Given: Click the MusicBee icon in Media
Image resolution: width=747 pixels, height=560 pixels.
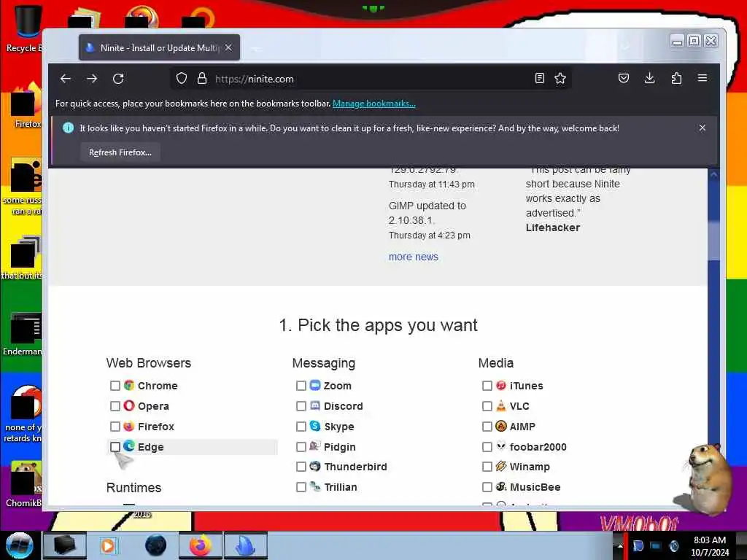Looking at the screenshot, I should (x=500, y=486).
